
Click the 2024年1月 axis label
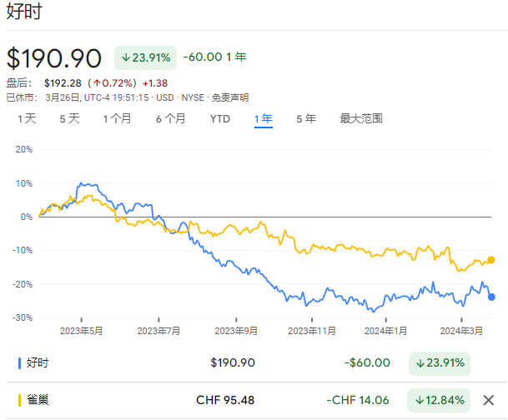coord(385,331)
